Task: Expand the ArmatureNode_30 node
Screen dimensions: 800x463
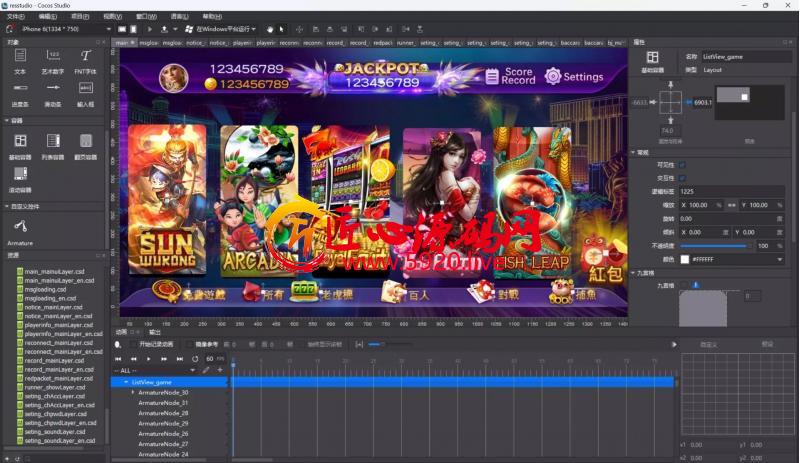Action: click(133, 393)
